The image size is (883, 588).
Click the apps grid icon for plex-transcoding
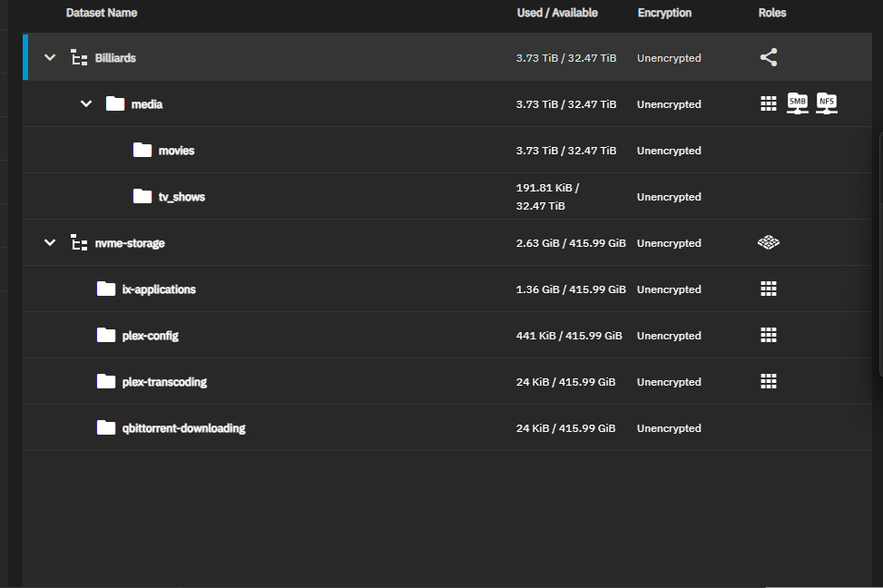tap(769, 381)
